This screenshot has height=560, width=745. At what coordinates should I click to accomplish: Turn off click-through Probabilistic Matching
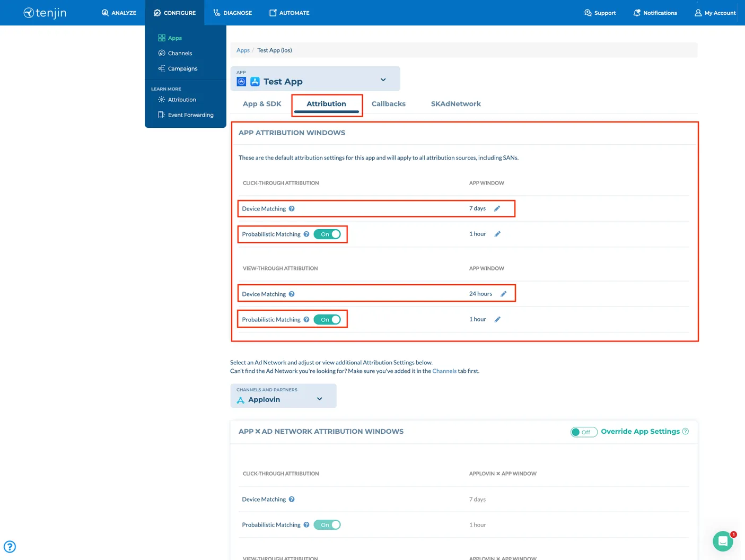click(328, 234)
